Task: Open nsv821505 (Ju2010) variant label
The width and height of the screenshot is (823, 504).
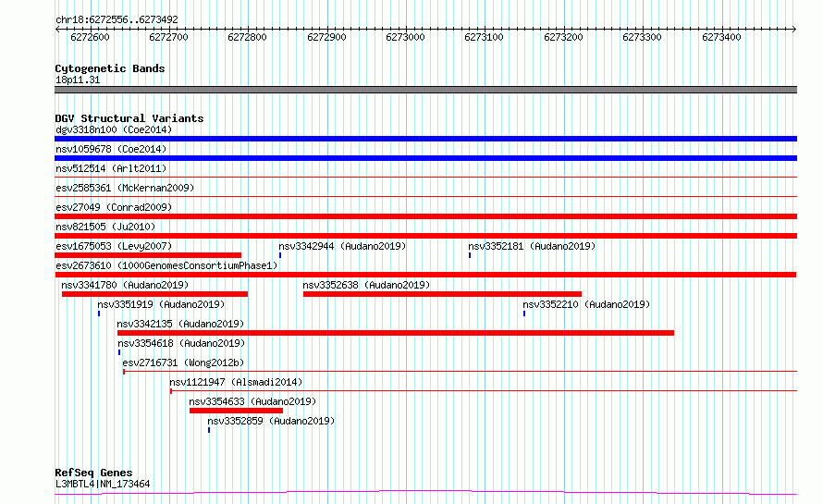Action: tap(105, 227)
